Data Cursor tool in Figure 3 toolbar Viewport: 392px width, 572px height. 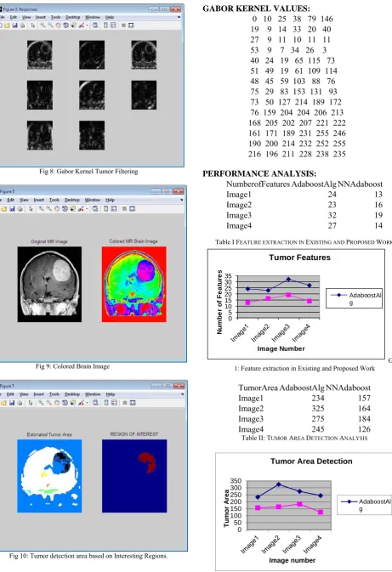click(x=73, y=25)
